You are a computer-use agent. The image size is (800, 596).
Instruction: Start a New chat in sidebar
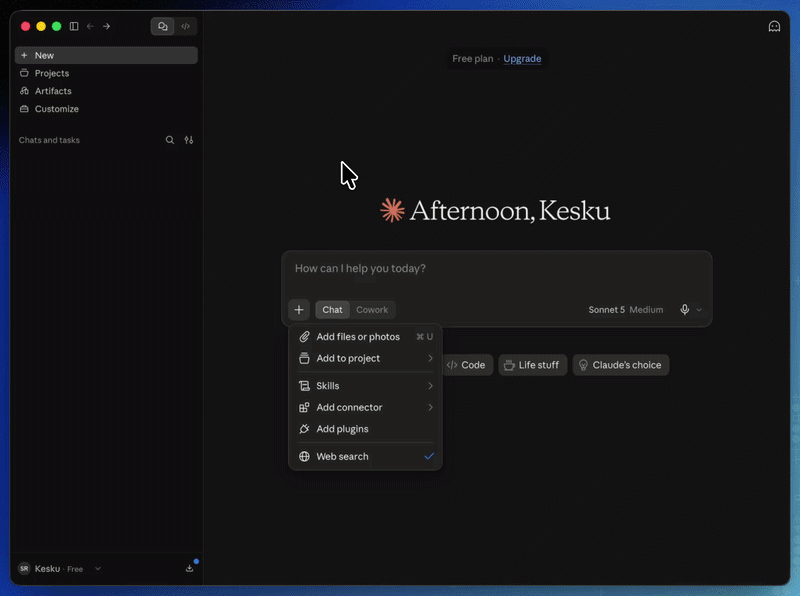(106, 55)
